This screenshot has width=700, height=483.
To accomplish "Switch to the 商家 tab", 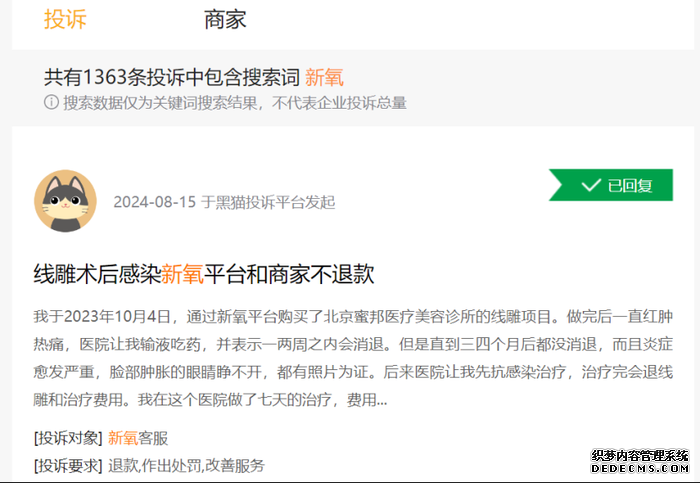I will 225,20.
